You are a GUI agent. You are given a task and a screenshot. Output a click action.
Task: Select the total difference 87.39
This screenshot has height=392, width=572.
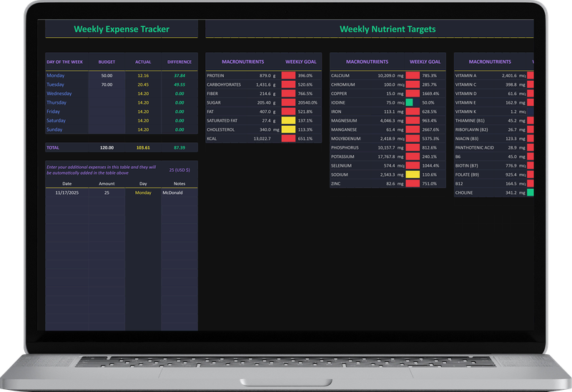[x=179, y=148]
